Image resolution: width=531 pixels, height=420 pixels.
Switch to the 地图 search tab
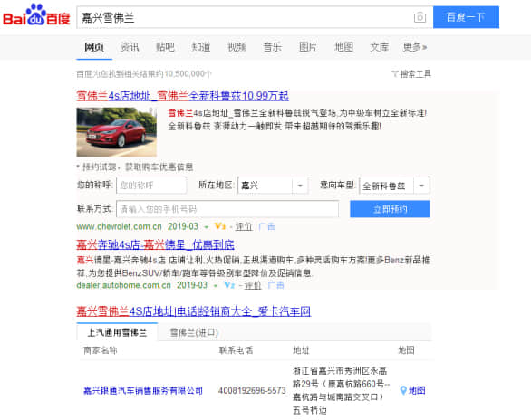pos(343,47)
